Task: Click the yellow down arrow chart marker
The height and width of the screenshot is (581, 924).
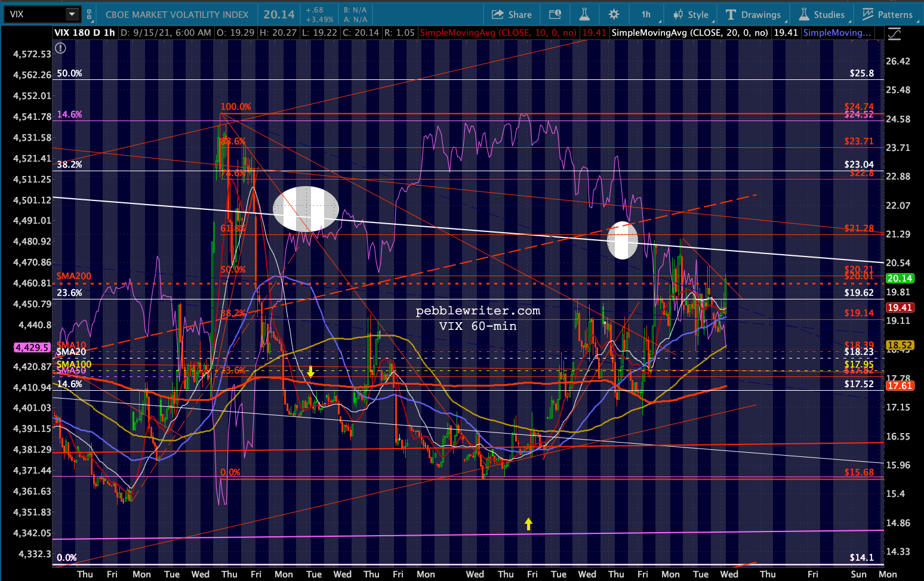Action: 311,373
